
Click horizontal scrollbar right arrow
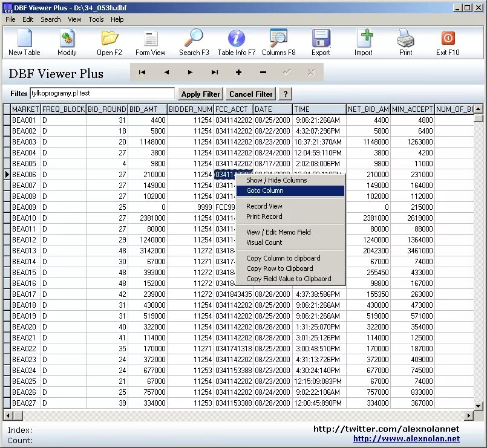(x=469, y=415)
